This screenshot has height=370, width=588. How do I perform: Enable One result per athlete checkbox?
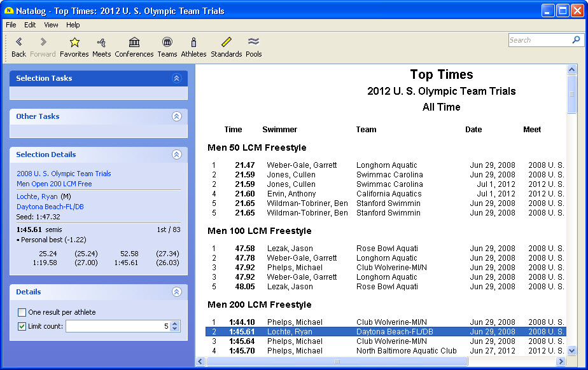(x=22, y=312)
